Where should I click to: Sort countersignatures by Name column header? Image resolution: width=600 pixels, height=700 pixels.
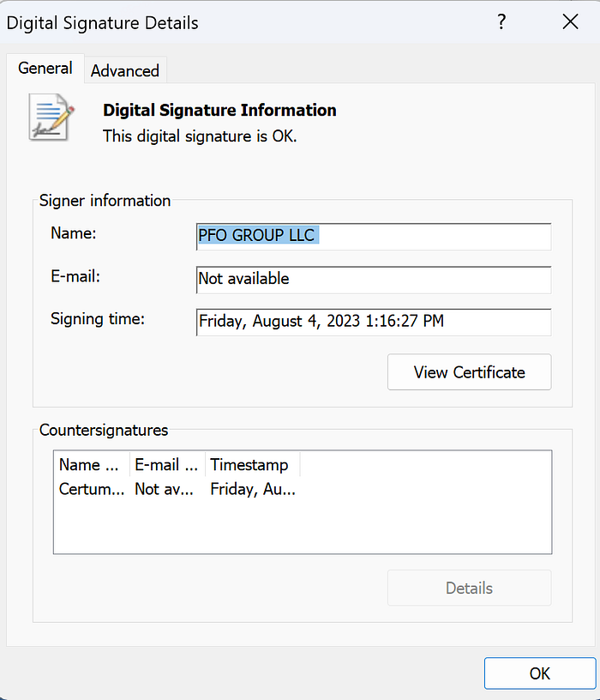(90, 465)
